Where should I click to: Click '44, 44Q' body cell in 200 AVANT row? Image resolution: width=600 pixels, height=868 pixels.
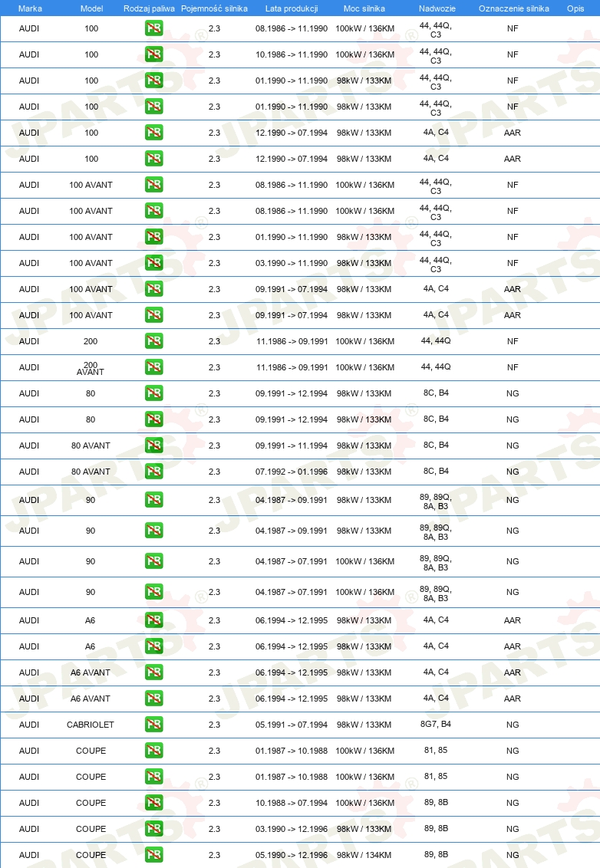(436, 367)
